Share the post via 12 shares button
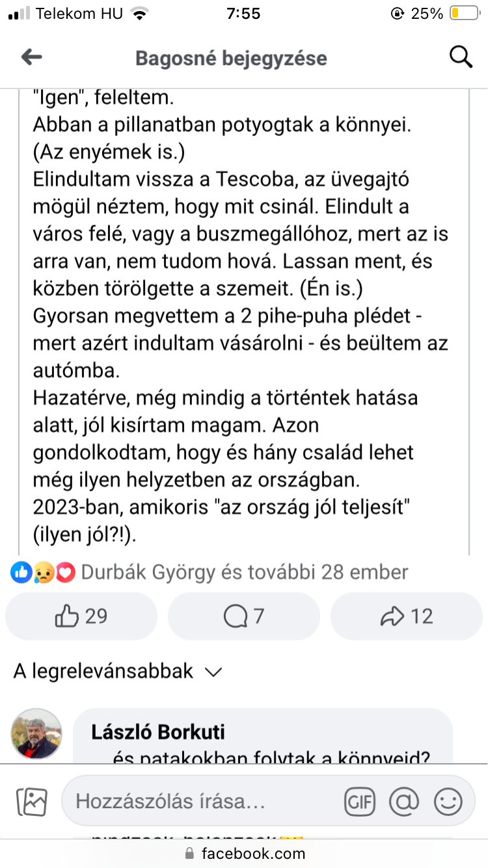Image resolution: width=488 pixels, height=868 pixels. [x=407, y=616]
